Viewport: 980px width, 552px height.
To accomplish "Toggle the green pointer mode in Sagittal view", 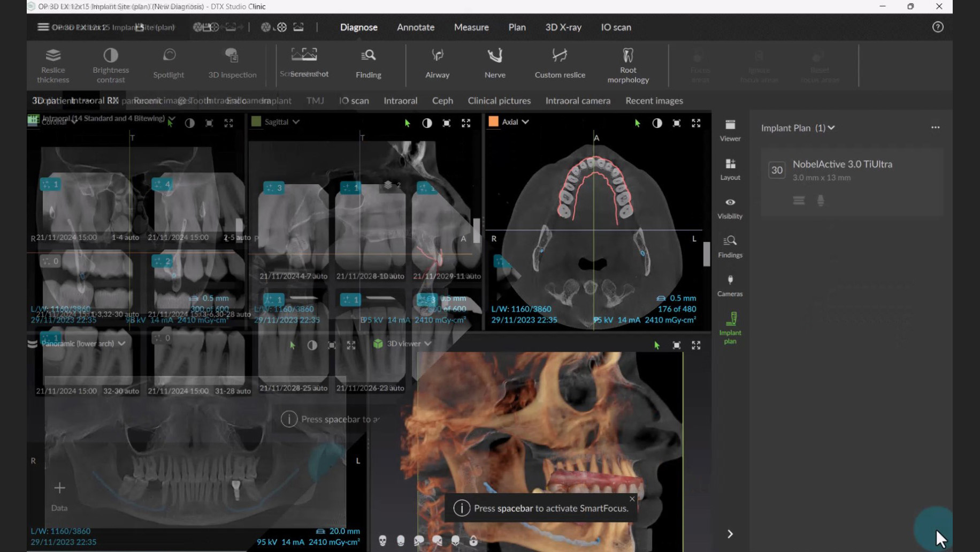I will click(x=407, y=123).
